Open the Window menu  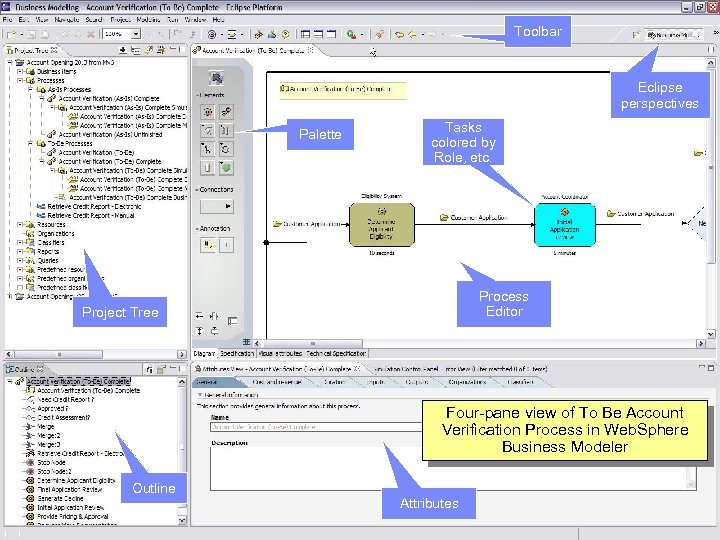(x=195, y=20)
